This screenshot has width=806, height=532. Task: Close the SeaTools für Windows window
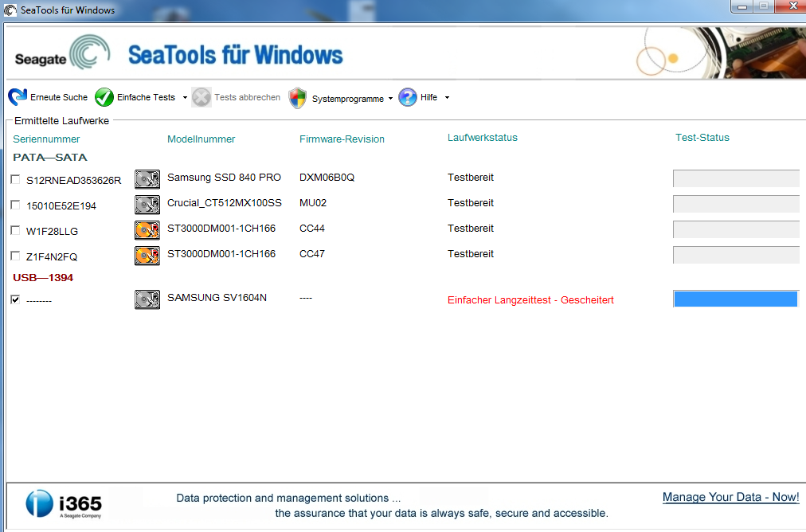793,6
